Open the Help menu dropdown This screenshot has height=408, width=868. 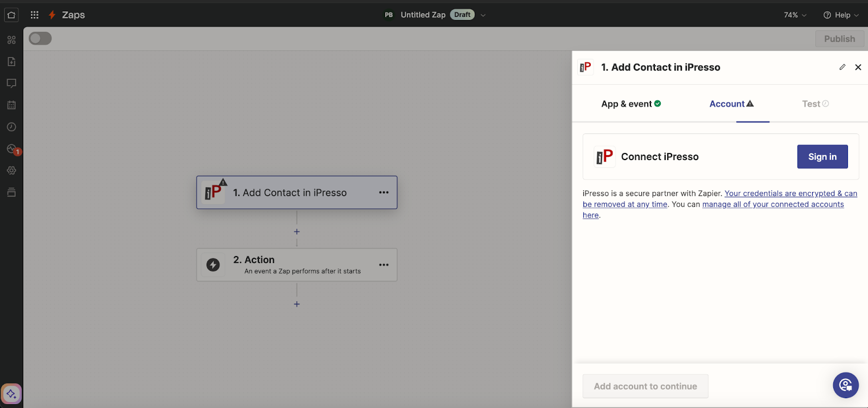tap(841, 15)
